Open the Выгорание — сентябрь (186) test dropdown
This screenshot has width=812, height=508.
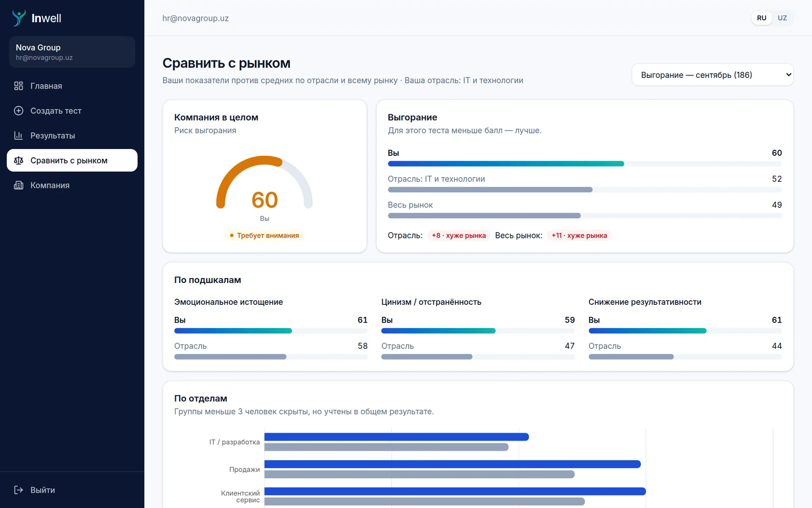point(712,75)
